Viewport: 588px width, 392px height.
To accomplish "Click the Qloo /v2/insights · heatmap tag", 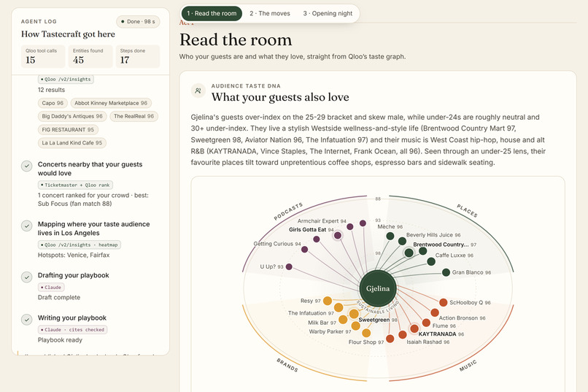I will [79, 245].
